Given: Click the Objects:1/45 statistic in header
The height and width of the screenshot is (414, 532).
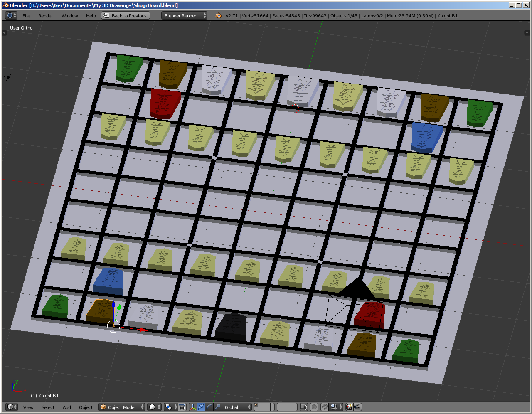Looking at the screenshot, I should (x=344, y=16).
